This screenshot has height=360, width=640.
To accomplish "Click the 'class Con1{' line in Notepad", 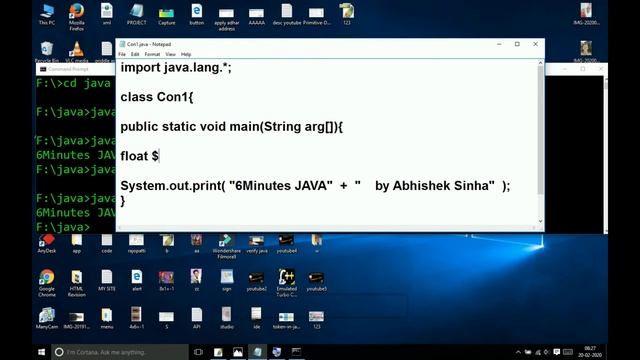I will [157, 97].
